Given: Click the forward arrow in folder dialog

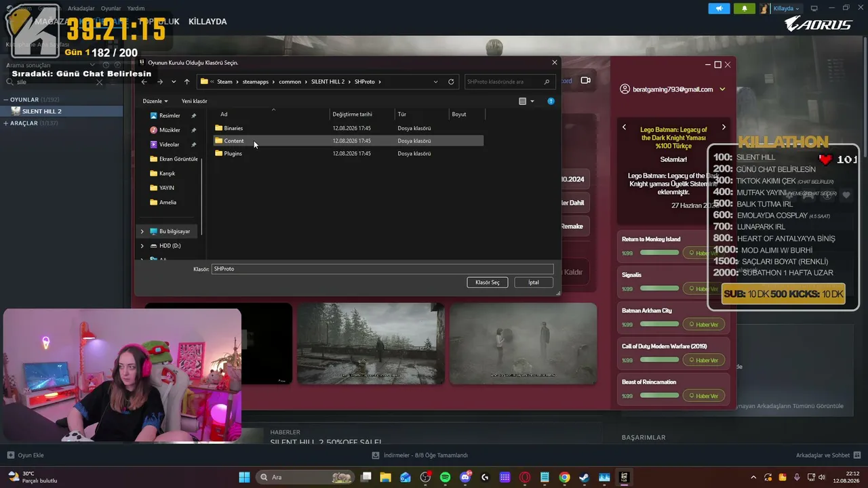Looking at the screenshot, I should coord(160,82).
